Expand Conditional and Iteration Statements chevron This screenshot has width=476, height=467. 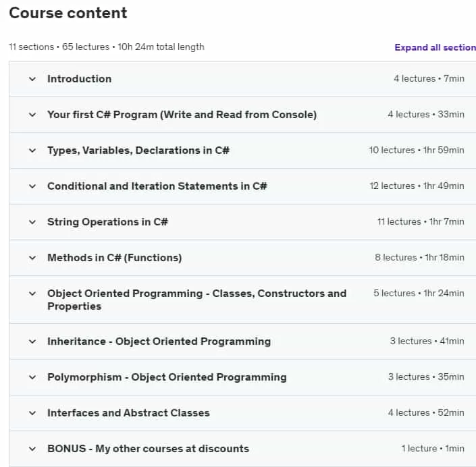(x=32, y=186)
